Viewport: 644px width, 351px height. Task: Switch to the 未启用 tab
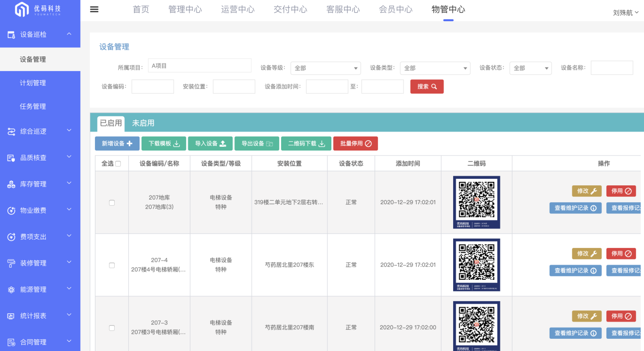143,123
